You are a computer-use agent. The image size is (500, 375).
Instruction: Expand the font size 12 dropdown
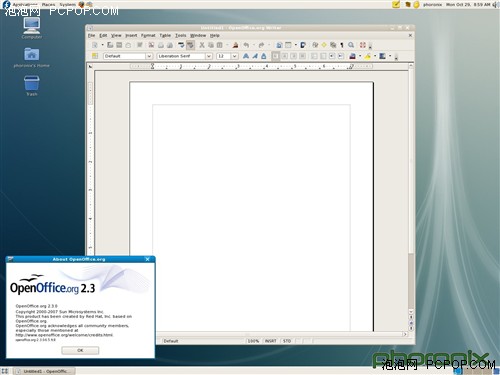point(235,56)
